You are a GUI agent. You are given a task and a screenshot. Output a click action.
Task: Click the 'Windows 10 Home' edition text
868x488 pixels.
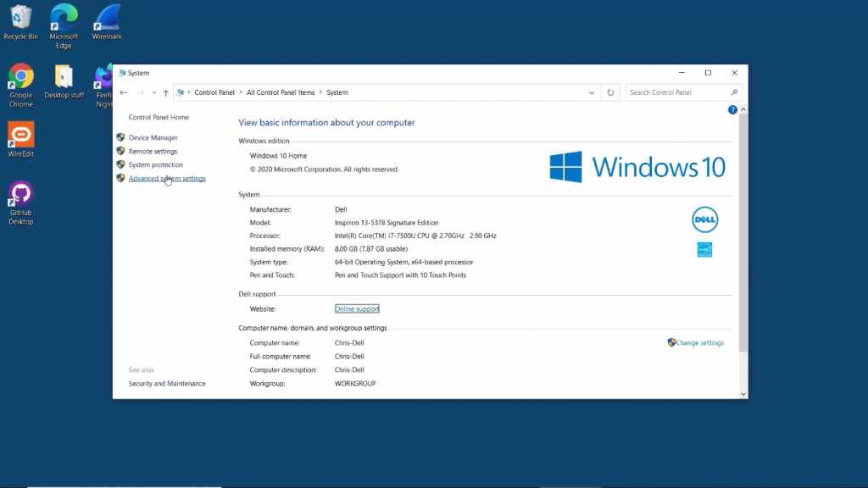278,156
